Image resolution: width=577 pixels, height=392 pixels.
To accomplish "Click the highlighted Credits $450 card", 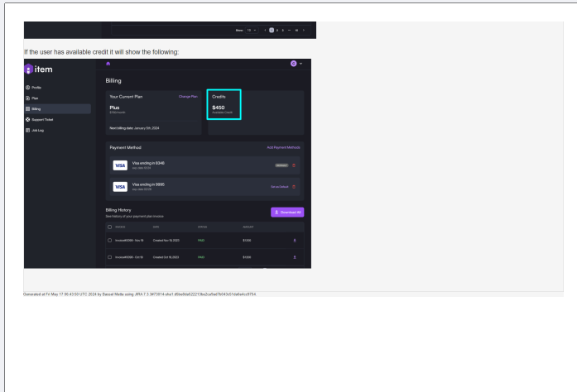I will 224,104.
